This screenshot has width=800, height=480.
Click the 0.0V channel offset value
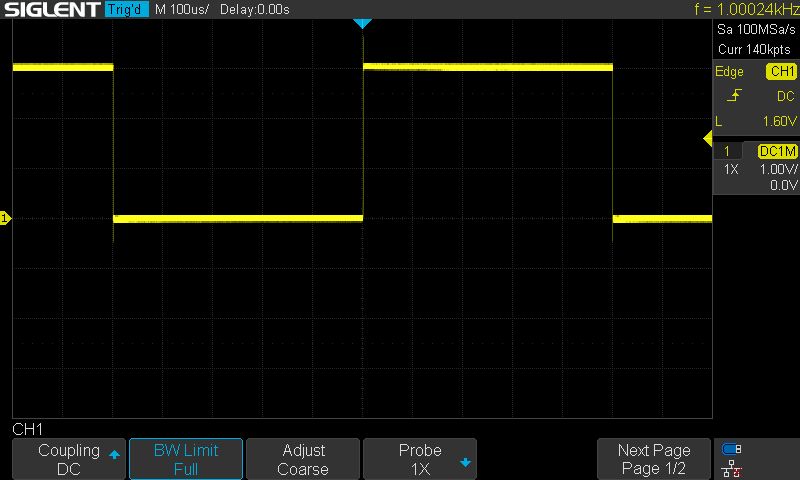pos(783,185)
